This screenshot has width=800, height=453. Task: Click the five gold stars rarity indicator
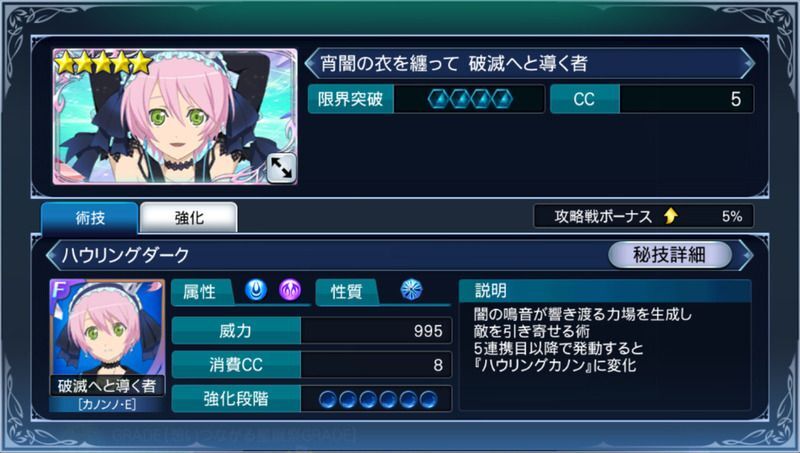click(104, 63)
